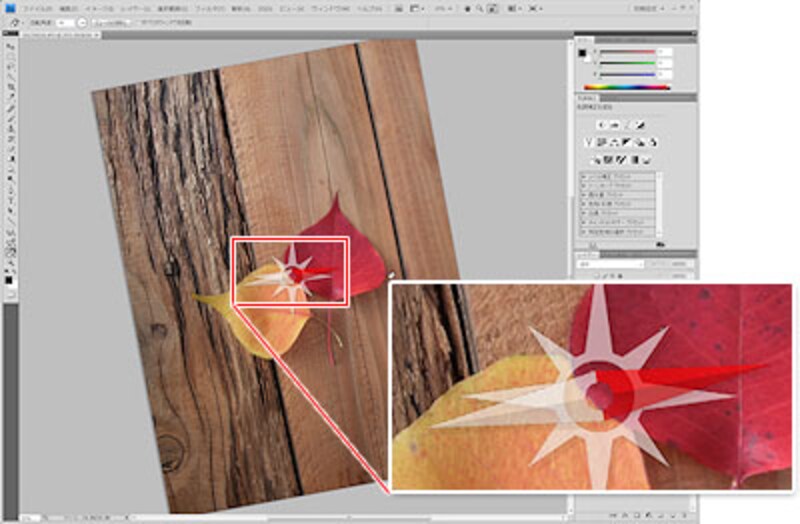Click the foreground color box in the toolbox

point(8,279)
